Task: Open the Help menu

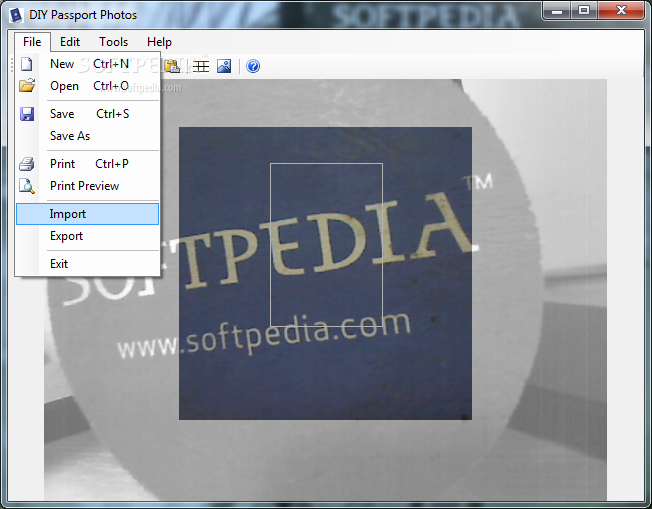Action: [159, 42]
